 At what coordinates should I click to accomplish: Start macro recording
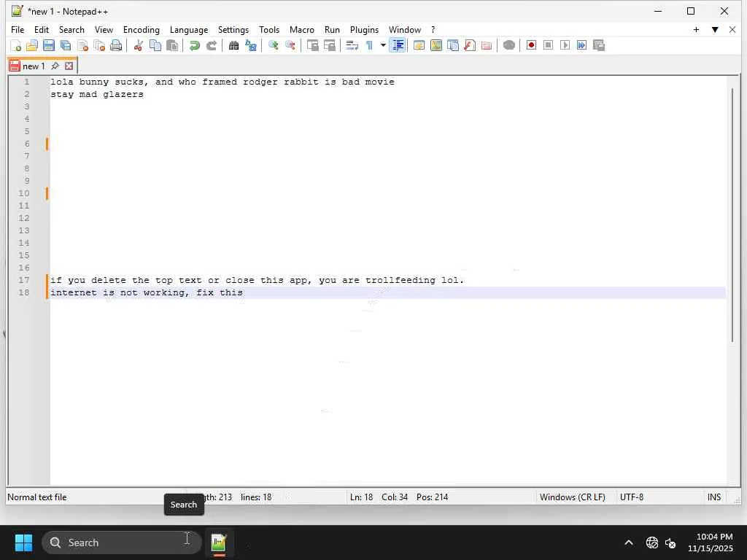(531, 45)
